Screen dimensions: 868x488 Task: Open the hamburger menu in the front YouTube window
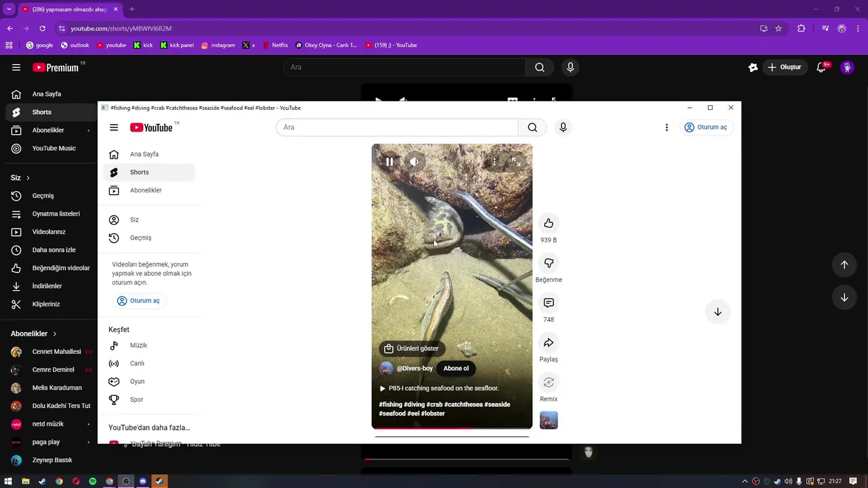point(114,127)
